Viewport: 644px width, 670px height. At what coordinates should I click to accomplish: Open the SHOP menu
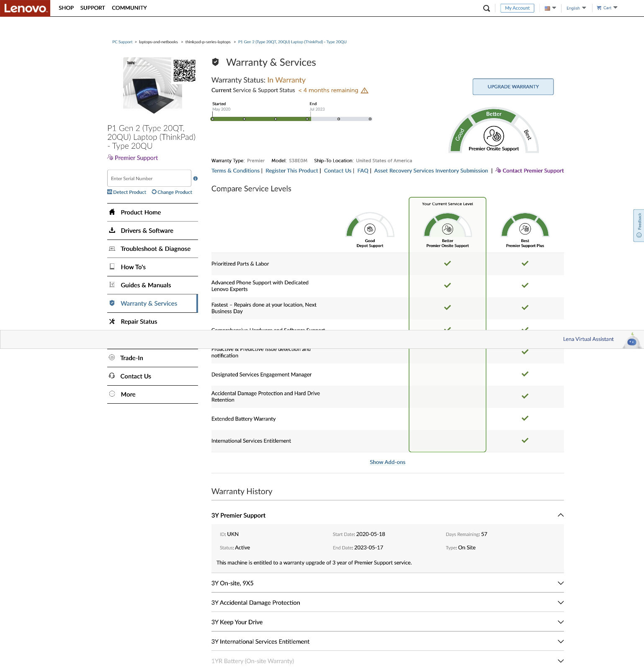tap(66, 8)
